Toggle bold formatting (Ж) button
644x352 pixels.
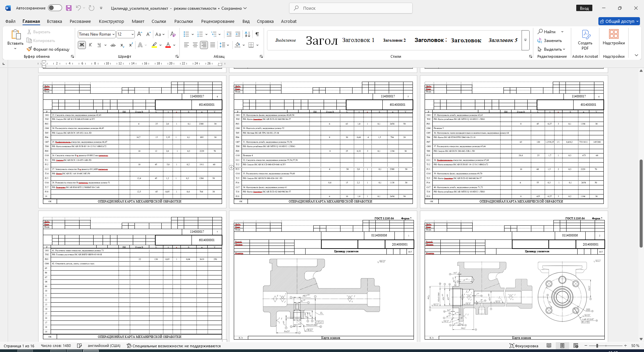coord(82,45)
